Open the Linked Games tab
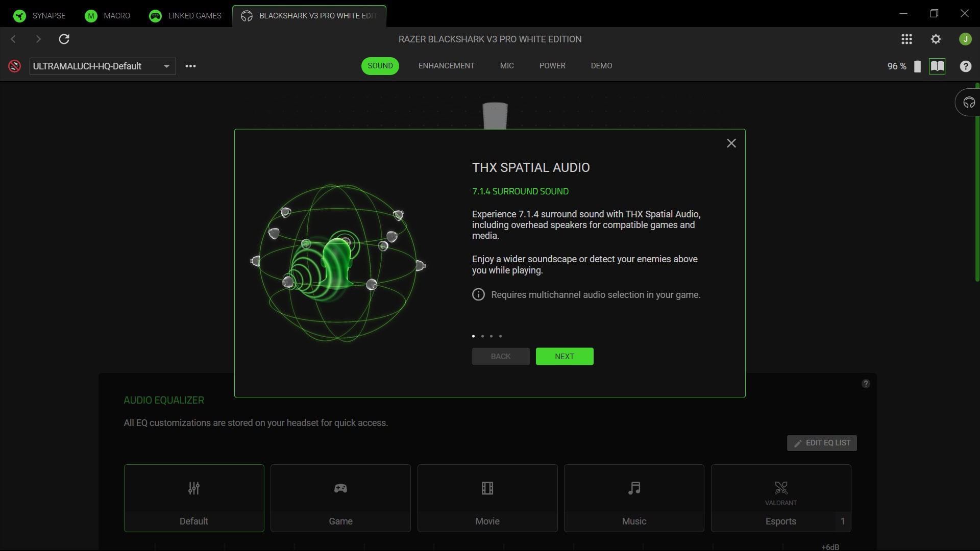Screen dimensions: 980x551 click(185, 16)
